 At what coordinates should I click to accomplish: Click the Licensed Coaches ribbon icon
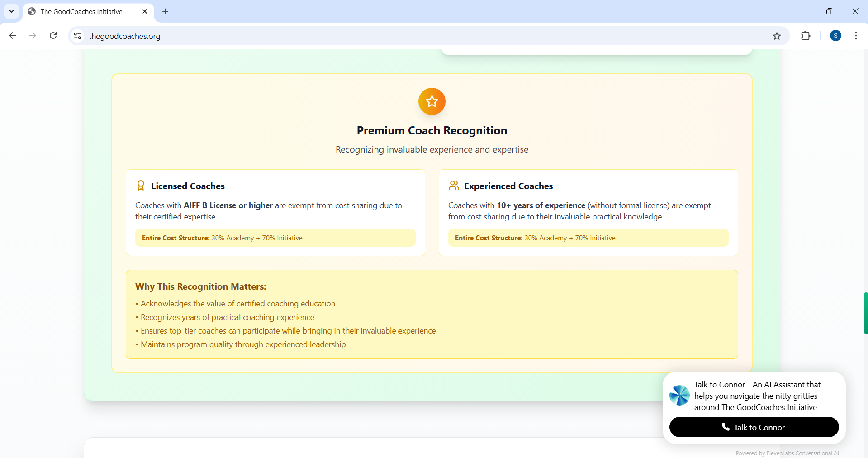click(141, 186)
